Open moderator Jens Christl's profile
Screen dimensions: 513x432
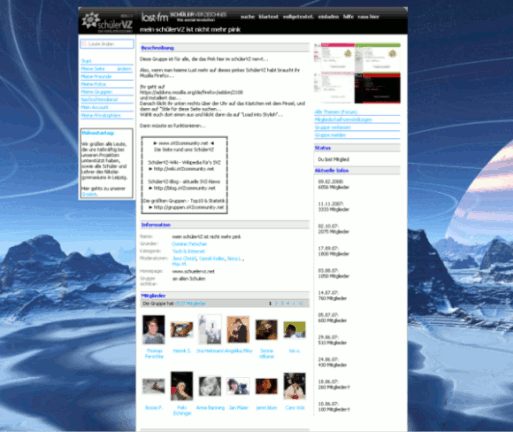(184, 258)
